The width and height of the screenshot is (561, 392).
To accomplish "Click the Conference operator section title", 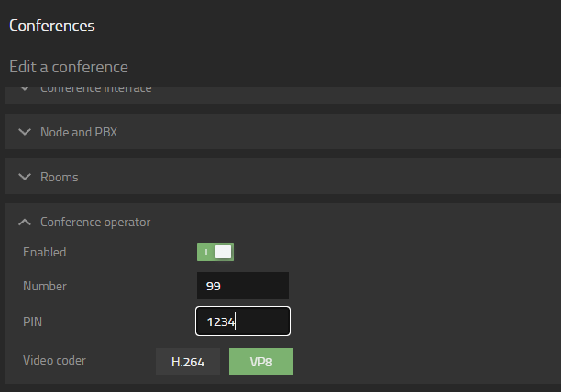I will (95, 223).
